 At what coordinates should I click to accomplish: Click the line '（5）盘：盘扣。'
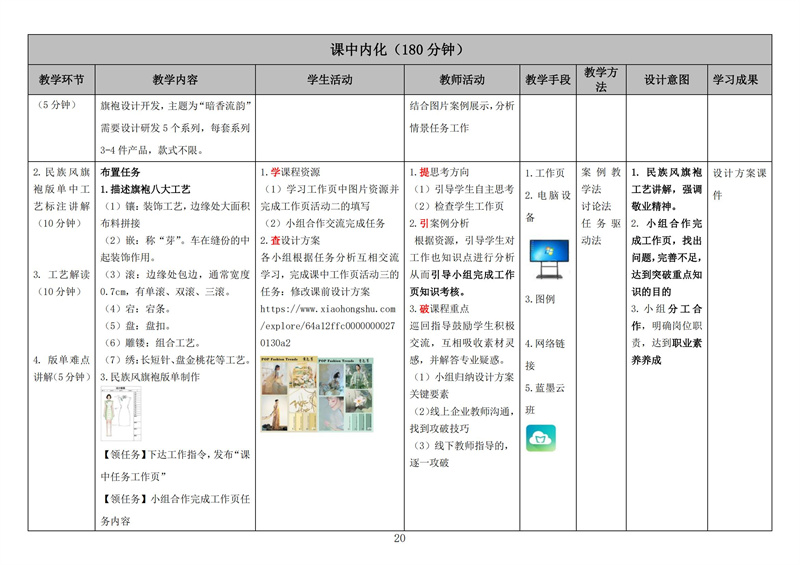[x=138, y=326]
